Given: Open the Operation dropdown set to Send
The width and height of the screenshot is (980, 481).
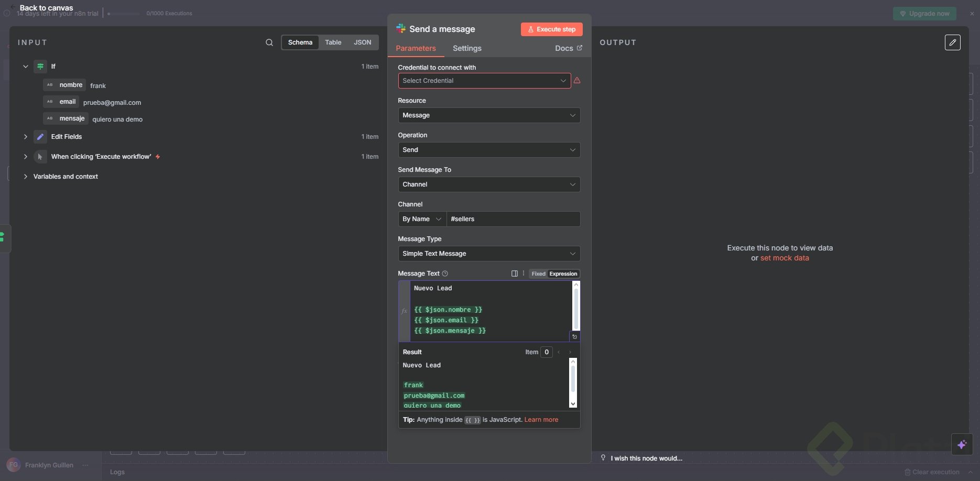Looking at the screenshot, I should (x=489, y=150).
